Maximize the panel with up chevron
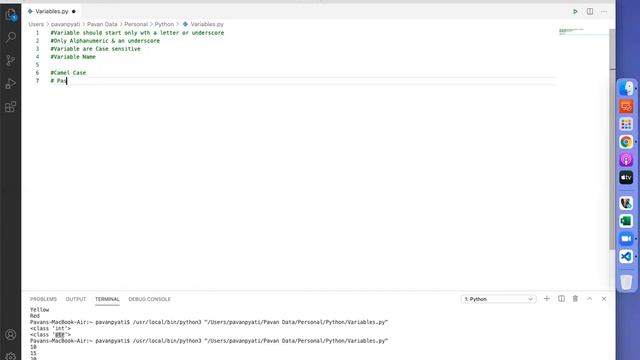Viewport: 640px width, 360px height. 589,299
